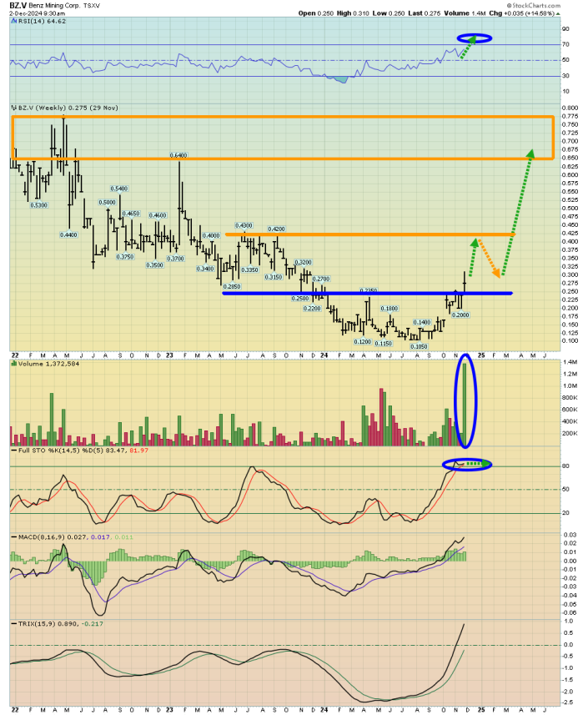The image size is (588, 715).
Task: Click the 0.3750 price label
Action: (125, 257)
